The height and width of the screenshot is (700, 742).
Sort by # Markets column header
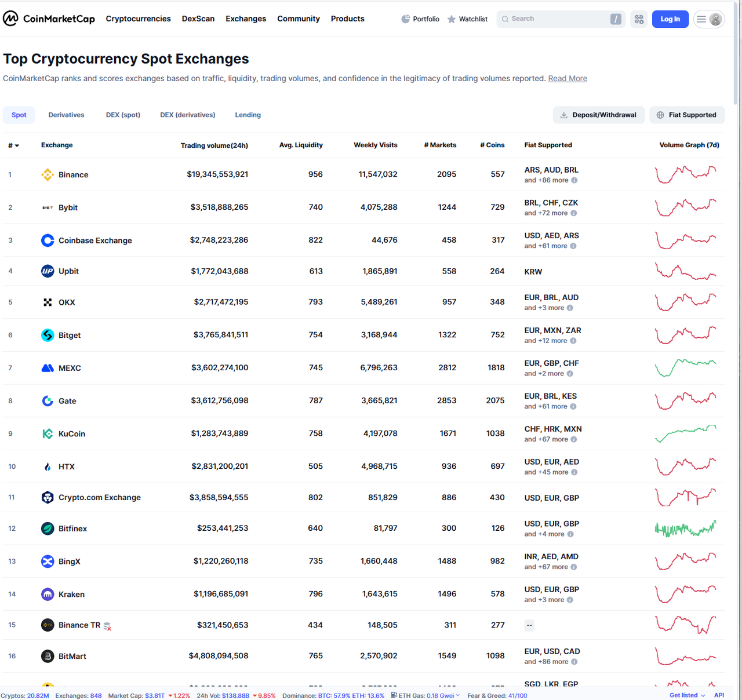[x=440, y=145]
